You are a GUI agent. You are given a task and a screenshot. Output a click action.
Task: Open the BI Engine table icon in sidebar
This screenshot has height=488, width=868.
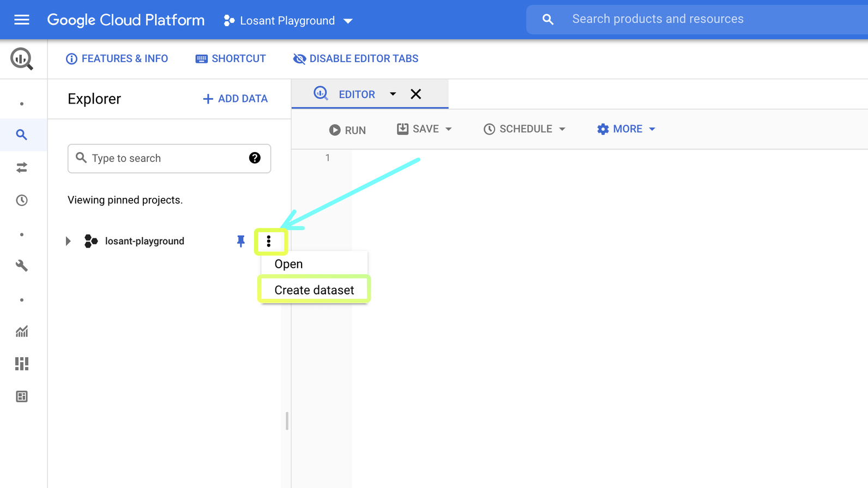(22, 396)
